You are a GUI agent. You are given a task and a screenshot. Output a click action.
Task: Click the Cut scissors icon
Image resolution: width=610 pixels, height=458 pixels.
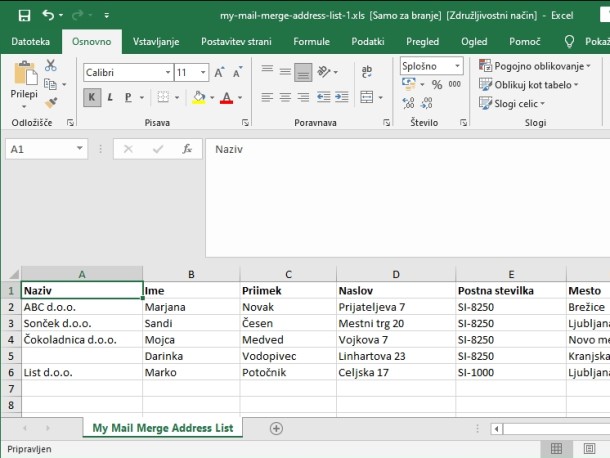pos(51,65)
